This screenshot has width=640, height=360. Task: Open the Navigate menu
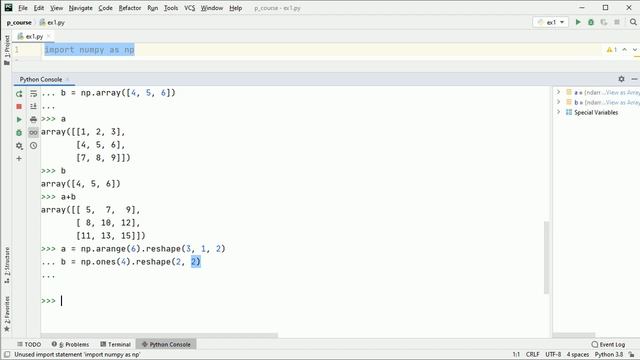[x=80, y=8]
